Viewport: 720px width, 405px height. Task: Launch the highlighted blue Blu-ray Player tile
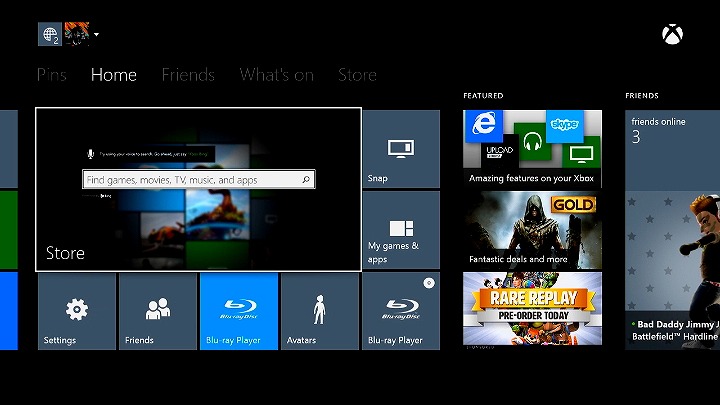[239, 311]
